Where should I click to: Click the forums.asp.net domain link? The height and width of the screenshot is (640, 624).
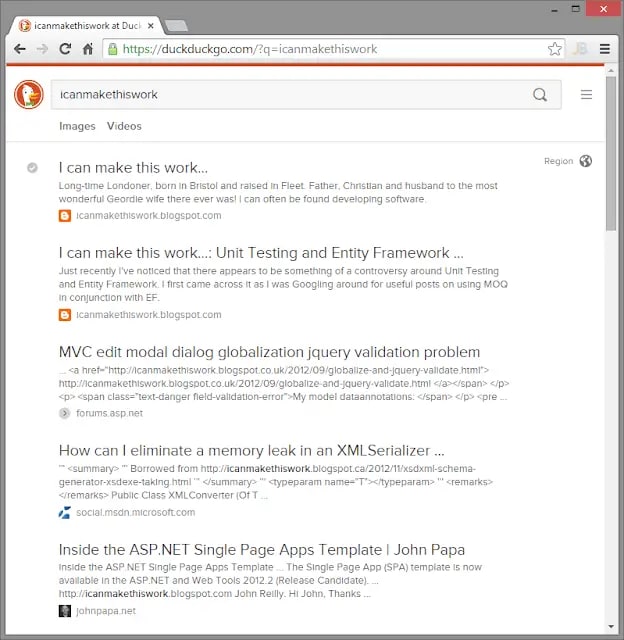pyautogui.click(x=109, y=413)
